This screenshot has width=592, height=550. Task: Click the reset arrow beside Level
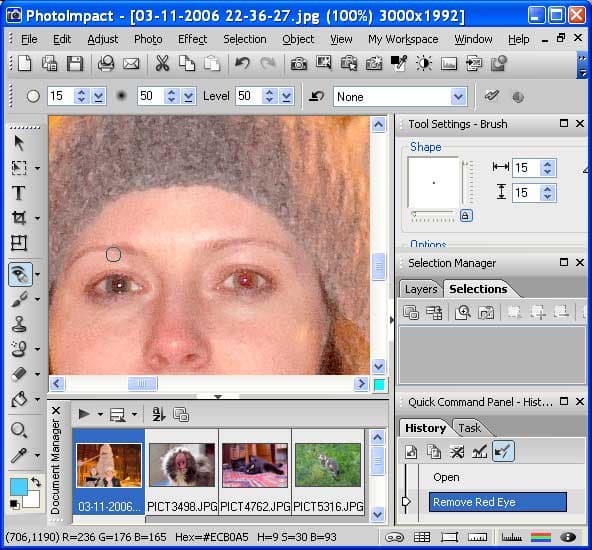(316, 97)
